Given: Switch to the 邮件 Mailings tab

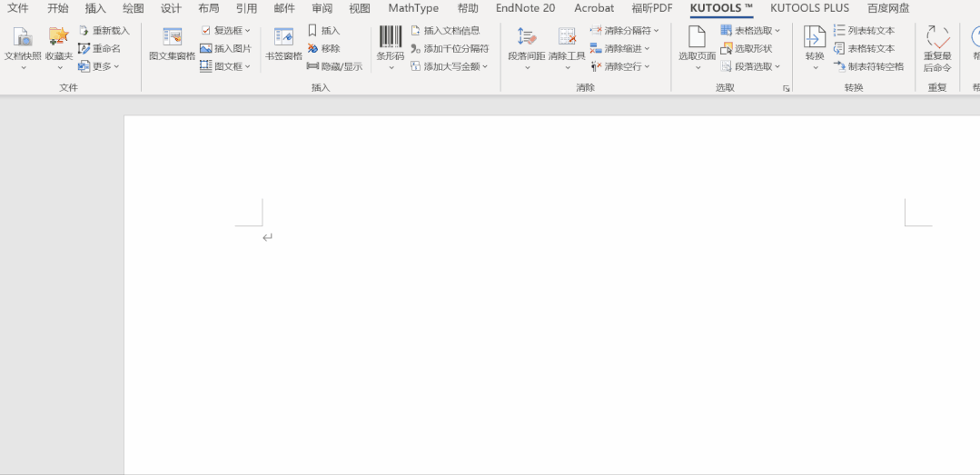Looking at the screenshot, I should pyautogui.click(x=284, y=8).
